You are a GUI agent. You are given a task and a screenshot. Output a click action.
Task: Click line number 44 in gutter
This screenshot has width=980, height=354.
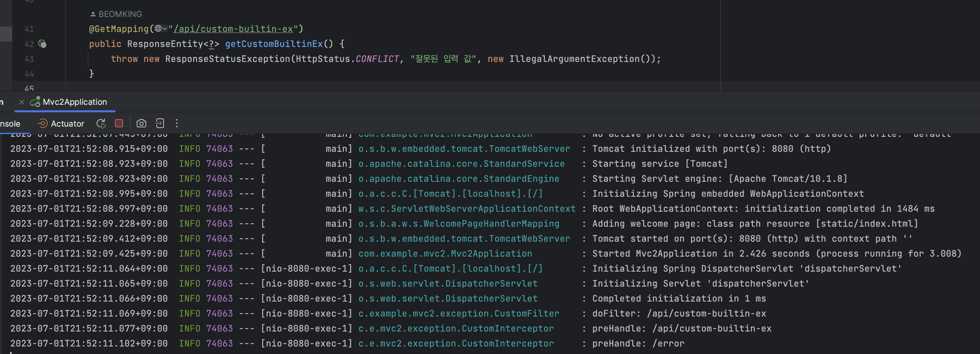click(x=29, y=74)
